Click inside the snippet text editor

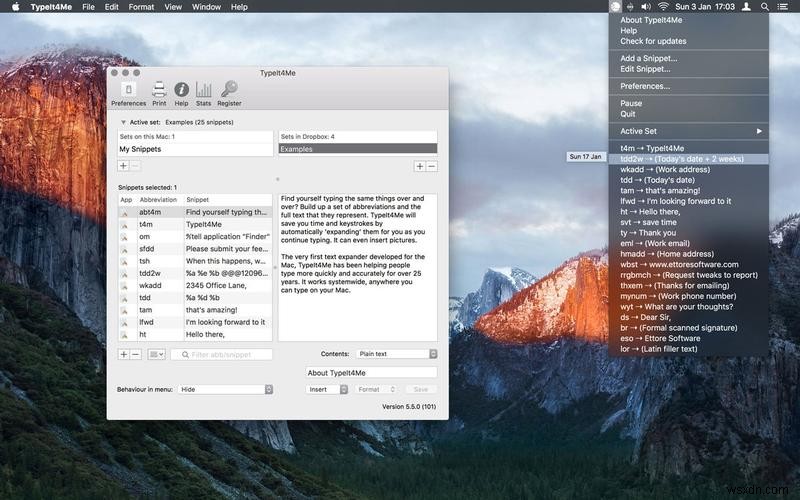[358, 267]
